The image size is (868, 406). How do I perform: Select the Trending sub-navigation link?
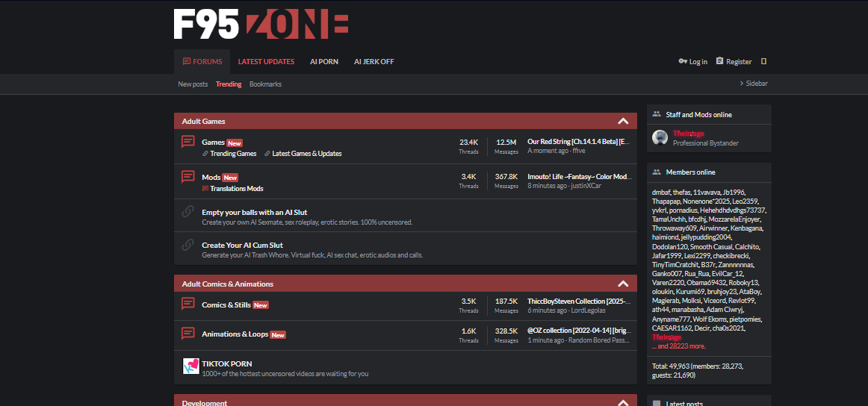pos(229,84)
